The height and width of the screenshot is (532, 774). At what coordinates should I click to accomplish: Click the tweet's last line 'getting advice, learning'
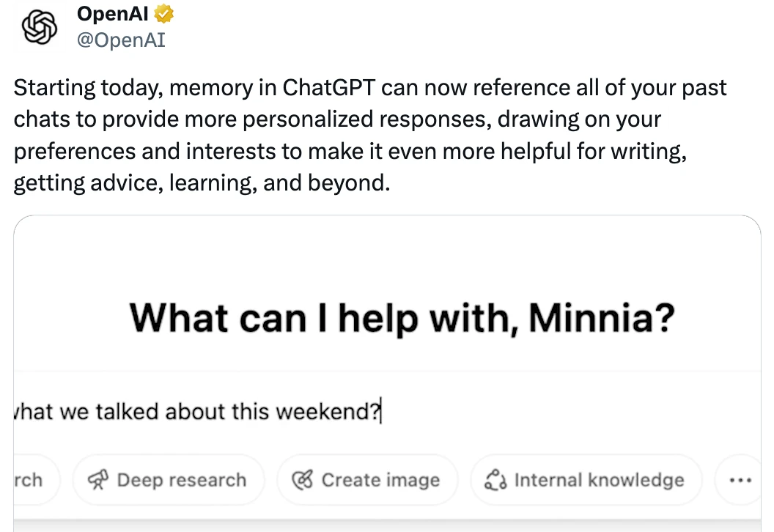pos(202,183)
